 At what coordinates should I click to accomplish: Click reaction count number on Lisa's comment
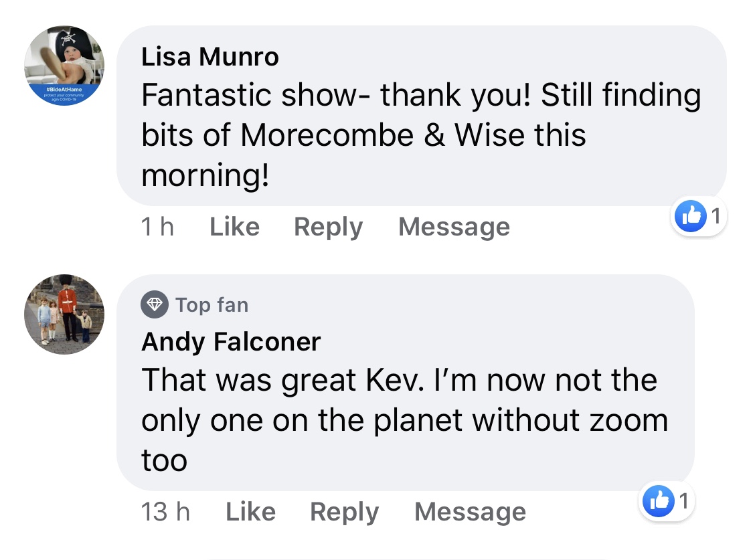coord(715,216)
